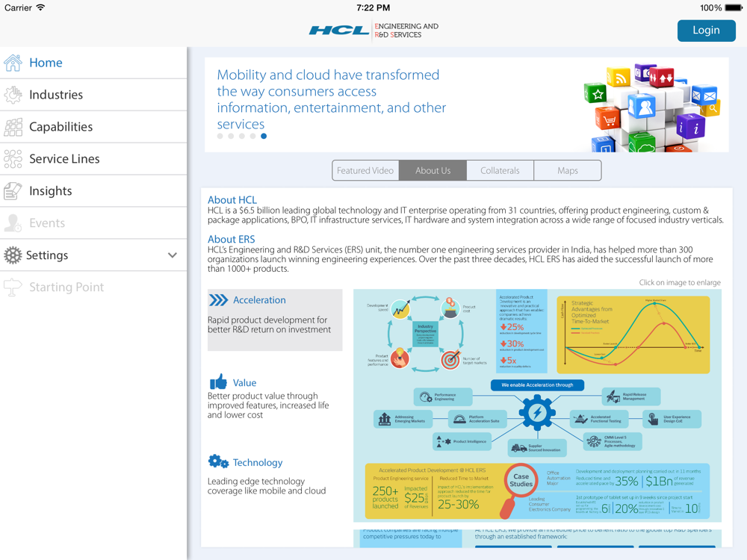Screen dimensions: 747x560
Task: Tap the About HCL heading
Action: tap(232, 200)
